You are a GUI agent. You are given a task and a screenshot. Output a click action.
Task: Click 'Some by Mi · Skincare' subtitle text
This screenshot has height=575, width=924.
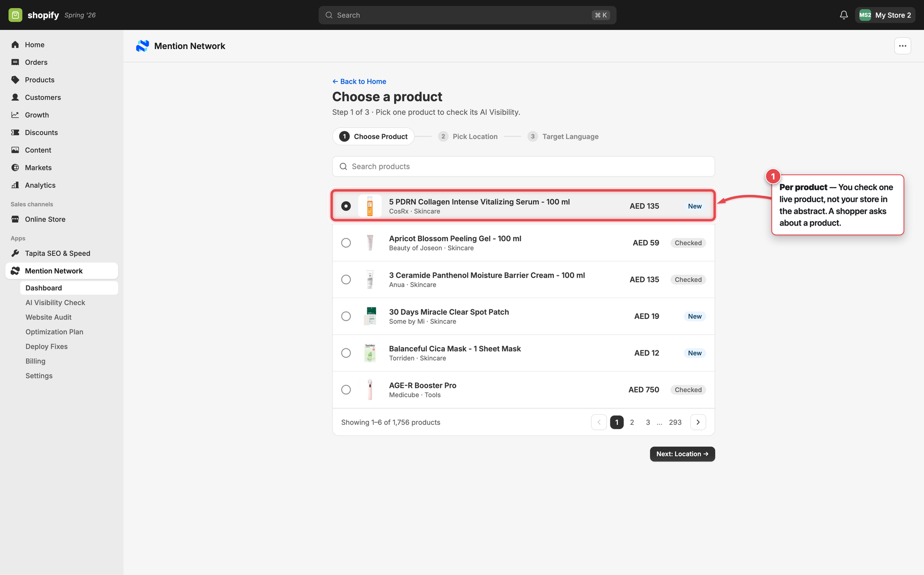click(x=422, y=321)
